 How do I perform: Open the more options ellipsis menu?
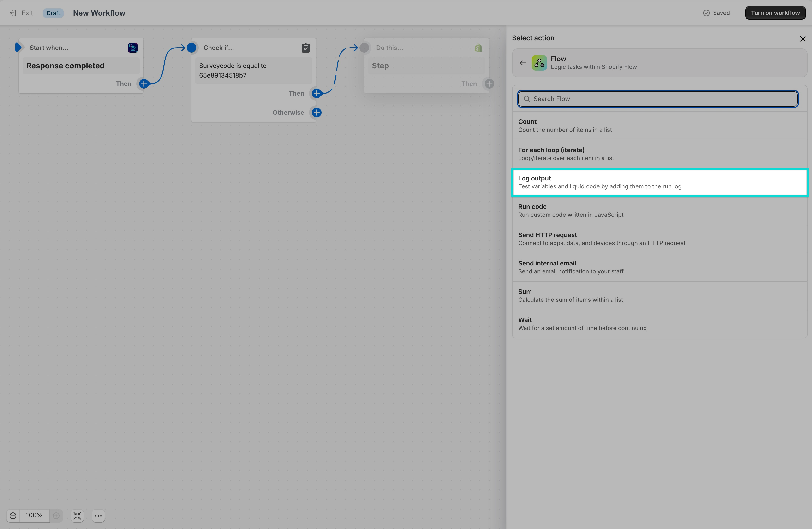point(98,516)
